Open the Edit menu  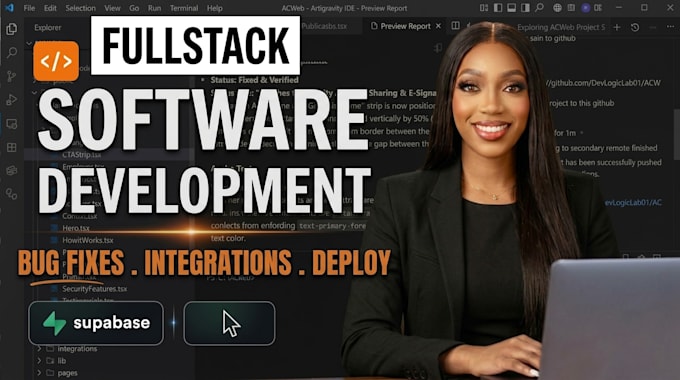[x=50, y=8]
